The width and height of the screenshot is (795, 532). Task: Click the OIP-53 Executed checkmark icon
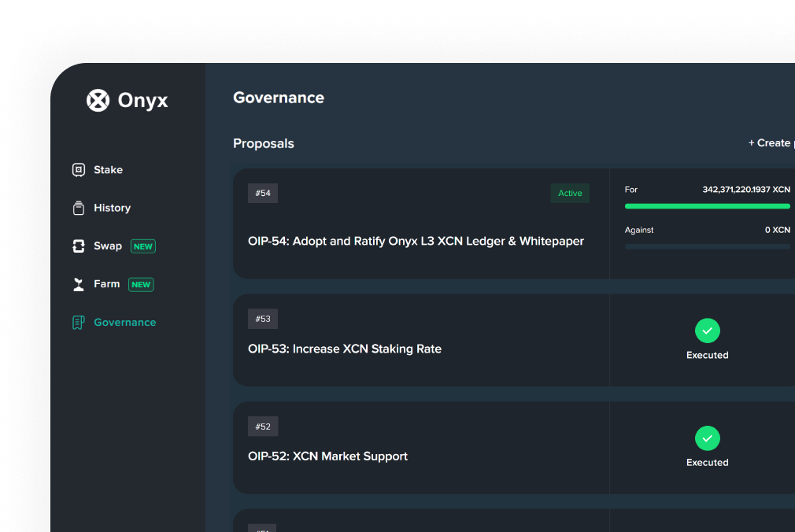coord(707,331)
